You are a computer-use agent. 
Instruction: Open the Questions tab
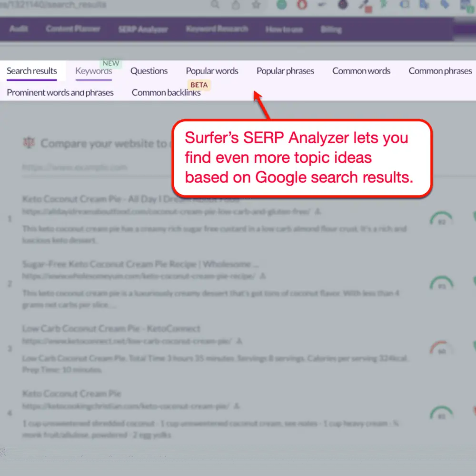[x=149, y=70]
